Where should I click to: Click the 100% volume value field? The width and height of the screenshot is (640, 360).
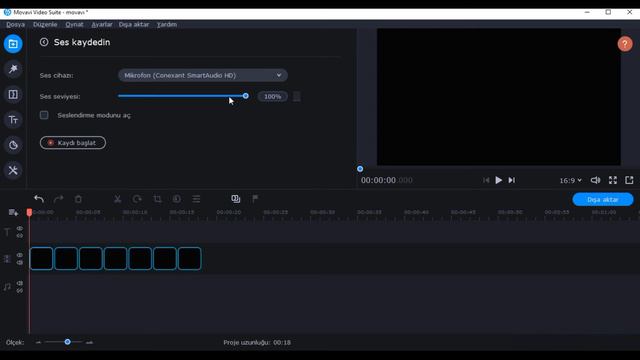click(x=272, y=96)
